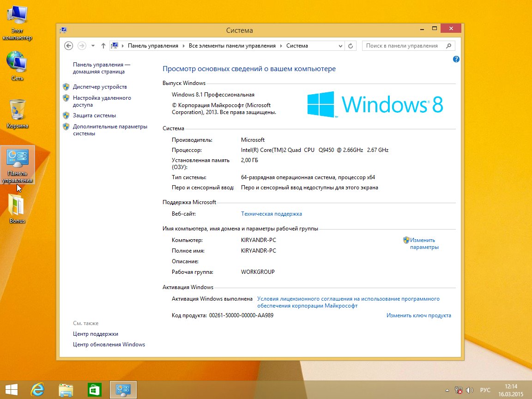This screenshot has width=532, height=399.
Task: Open Диспетчер устройств link
Action: point(100,87)
